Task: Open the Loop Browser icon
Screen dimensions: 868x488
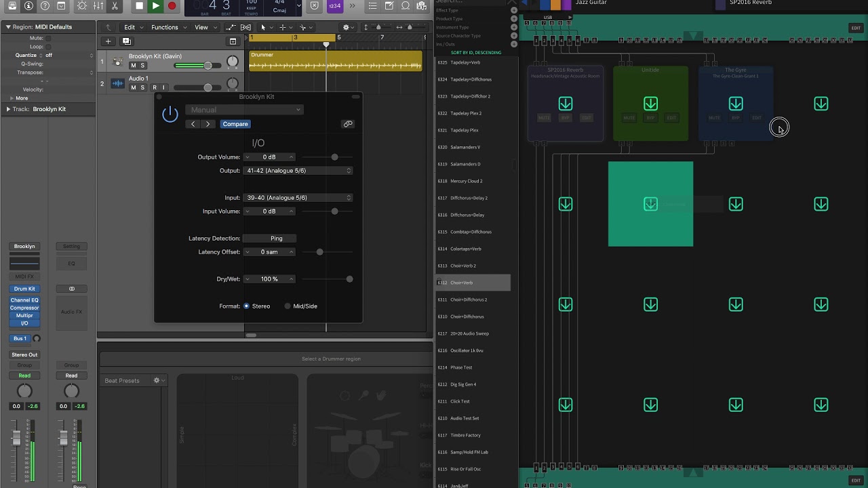Action: click(x=406, y=6)
